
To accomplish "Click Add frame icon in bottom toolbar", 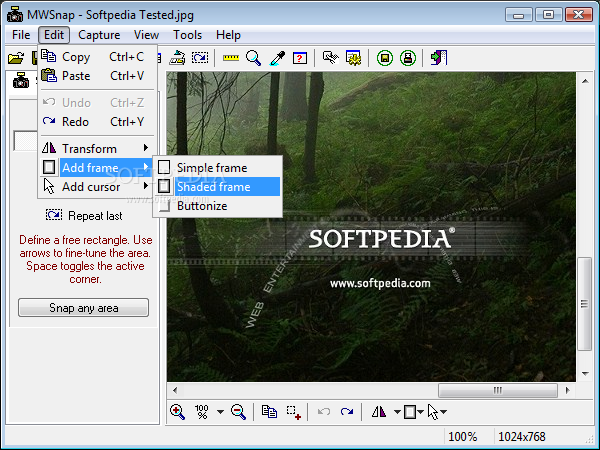I will point(410,412).
